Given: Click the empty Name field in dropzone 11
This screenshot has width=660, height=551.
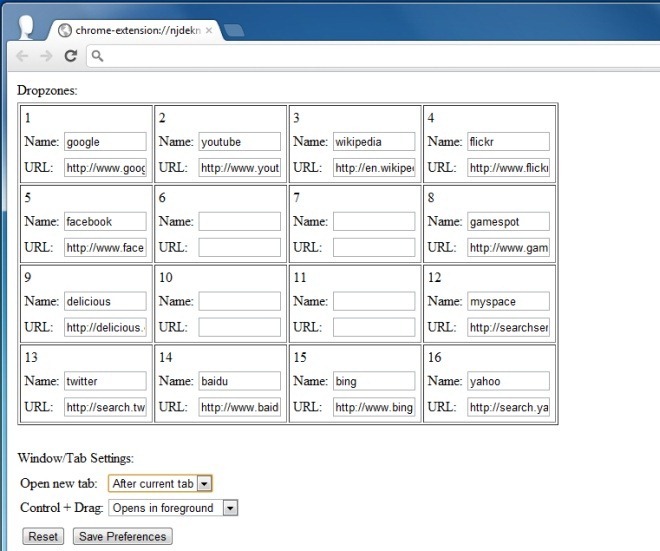Looking at the screenshot, I should [374, 301].
